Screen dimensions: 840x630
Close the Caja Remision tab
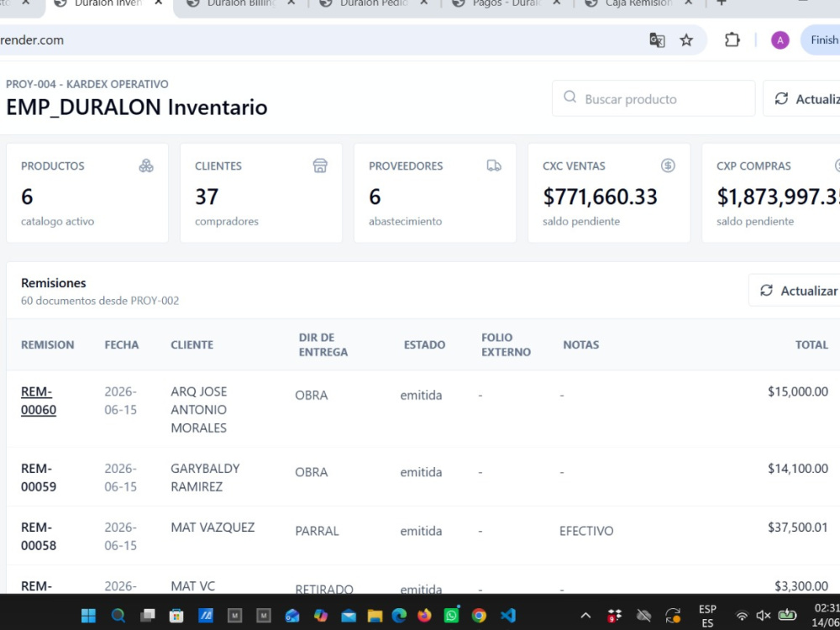(x=689, y=3)
